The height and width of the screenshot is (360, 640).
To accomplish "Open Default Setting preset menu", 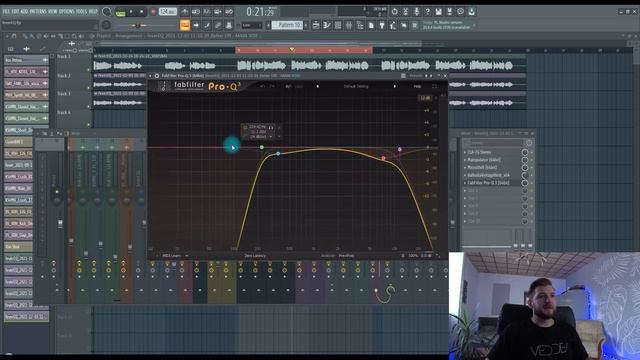I will (356, 87).
